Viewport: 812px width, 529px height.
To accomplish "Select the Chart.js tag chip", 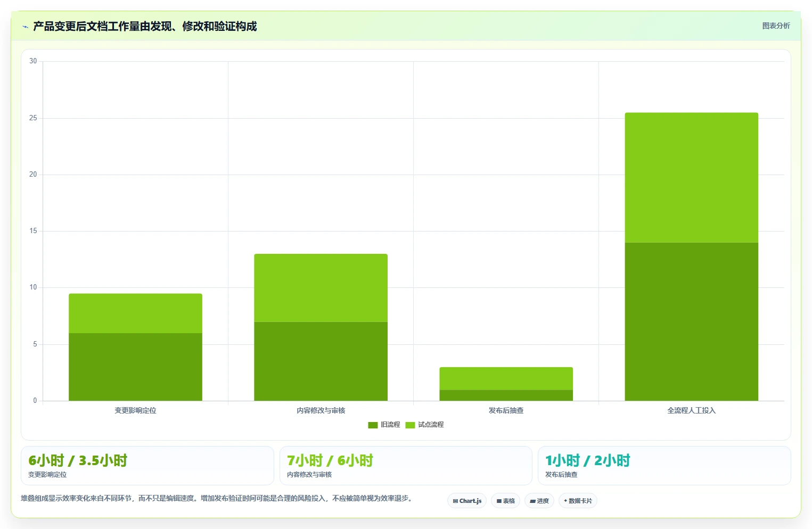I will point(467,501).
